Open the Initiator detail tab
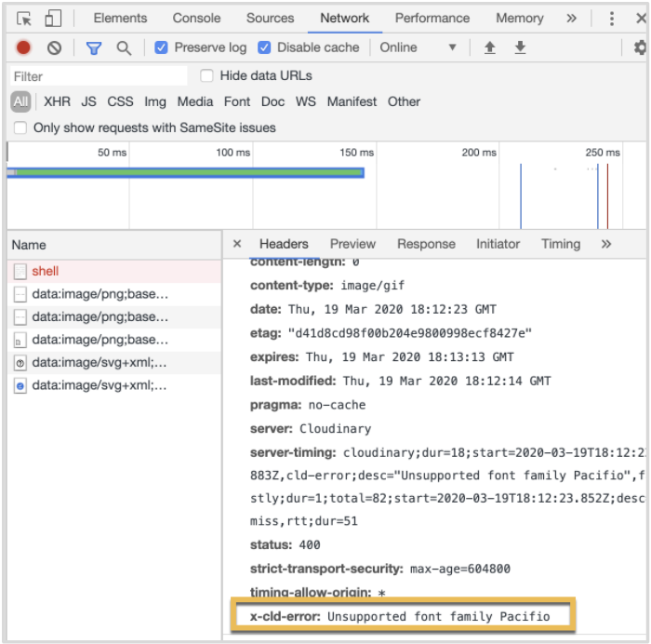The image size is (651, 644). pyautogui.click(x=498, y=244)
